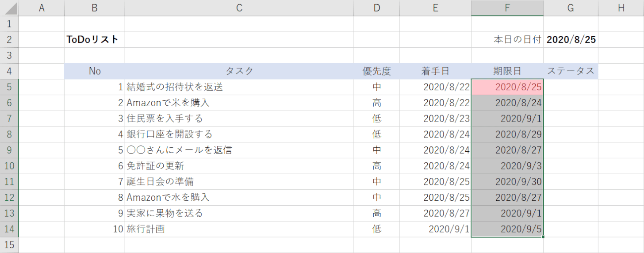Click the Select All corner button
This screenshot has height=253, width=644.
(9, 8)
